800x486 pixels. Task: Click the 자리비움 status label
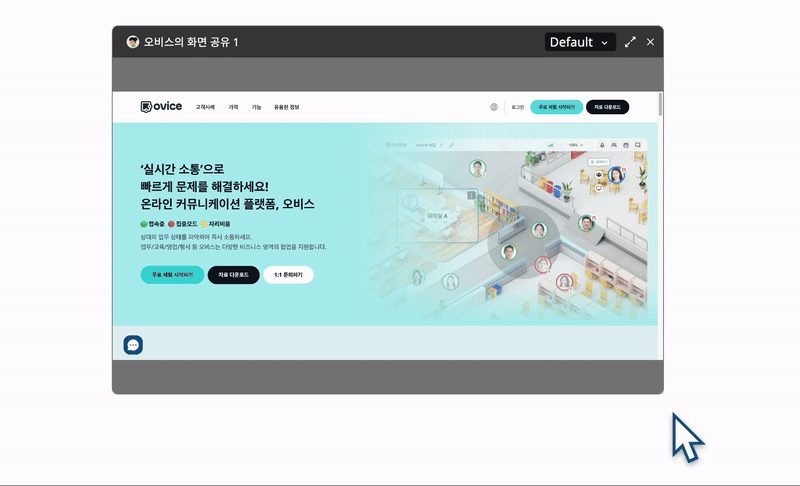pyautogui.click(x=215, y=224)
